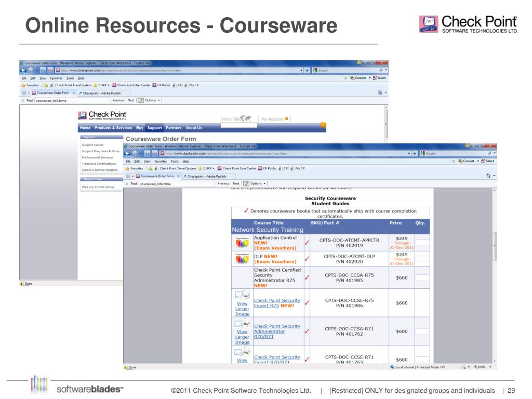Open the Convert dropdown arrow in the front window
Image resolution: width=532 pixels, height=399 pixels.
[x=478, y=161]
